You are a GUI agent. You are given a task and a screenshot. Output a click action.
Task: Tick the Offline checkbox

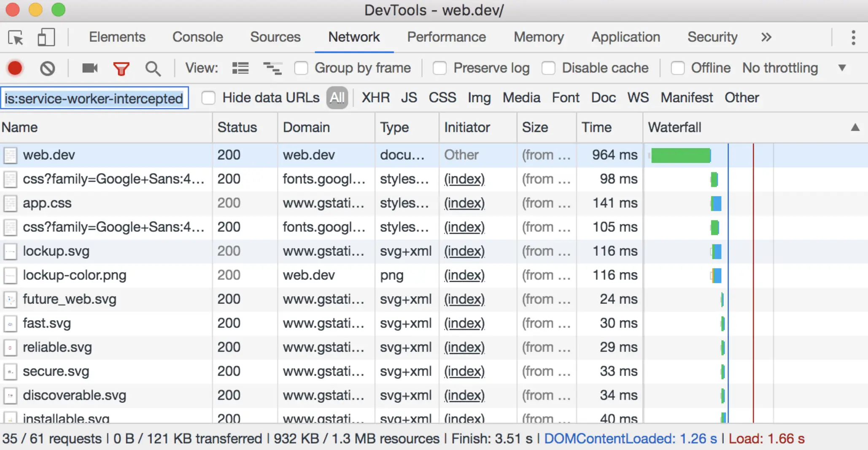pos(677,68)
